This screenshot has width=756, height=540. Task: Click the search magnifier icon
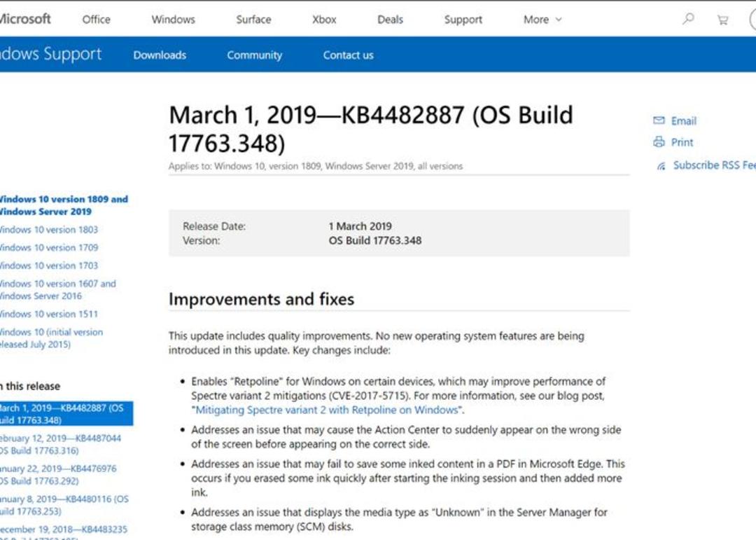pos(688,19)
